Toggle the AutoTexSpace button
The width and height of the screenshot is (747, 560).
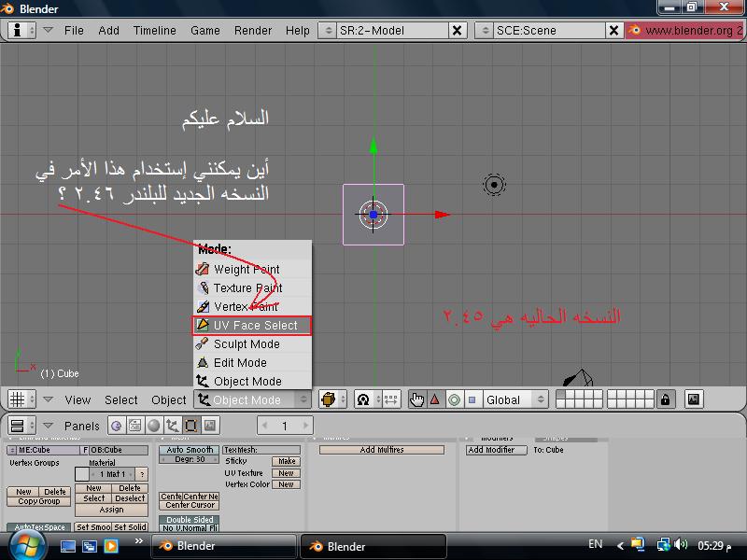pos(39,527)
